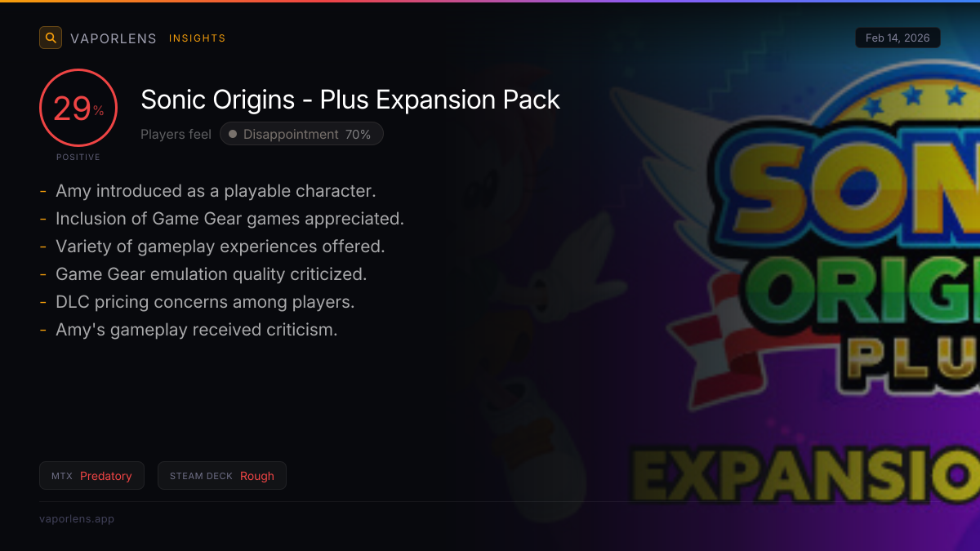The height and width of the screenshot is (551, 980).
Task: Click the 29% positive score circle
Action: [78, 108]
